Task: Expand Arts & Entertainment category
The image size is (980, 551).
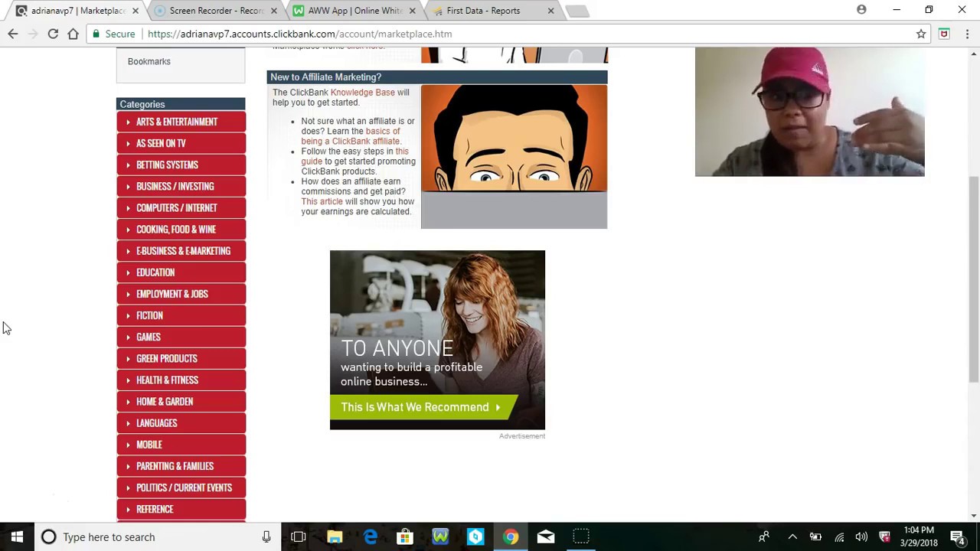Action: pyautogui.click(x=181, y=122)
